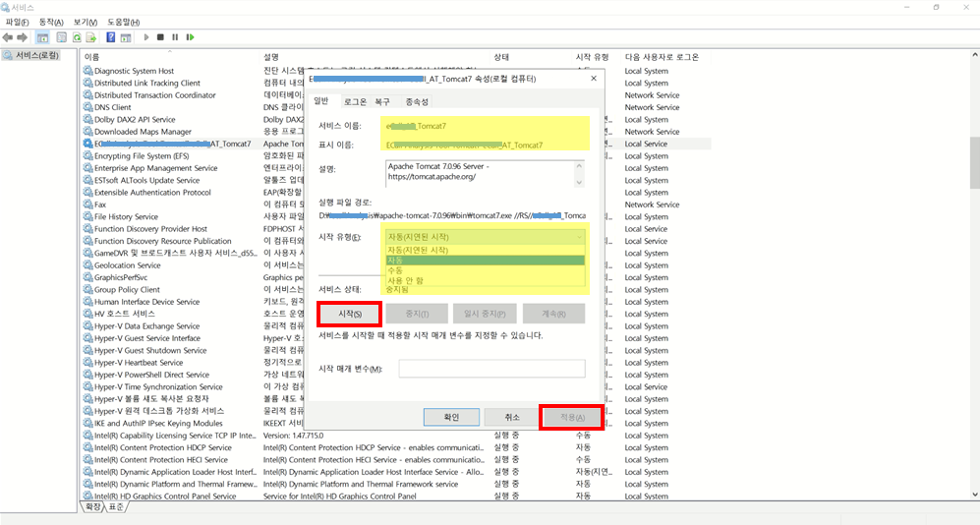Select the Human Interface Device Service row
The height and width of the screenshot is (525, 980).
(x=146, y=301)
